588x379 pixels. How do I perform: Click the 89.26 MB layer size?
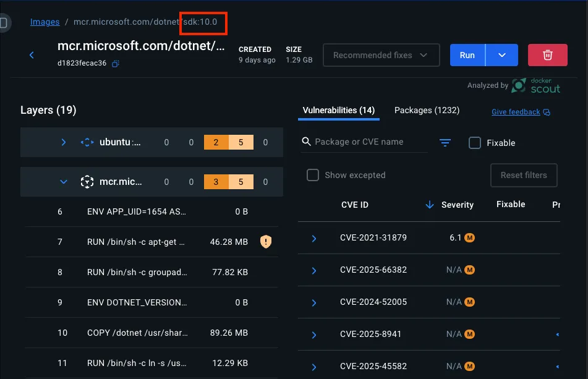pos(229,333)
